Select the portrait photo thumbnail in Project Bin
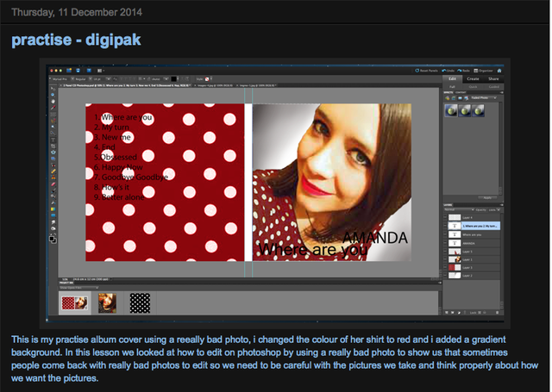The width and height of the screenshot is (552, 392). click(x=107, y=302)
